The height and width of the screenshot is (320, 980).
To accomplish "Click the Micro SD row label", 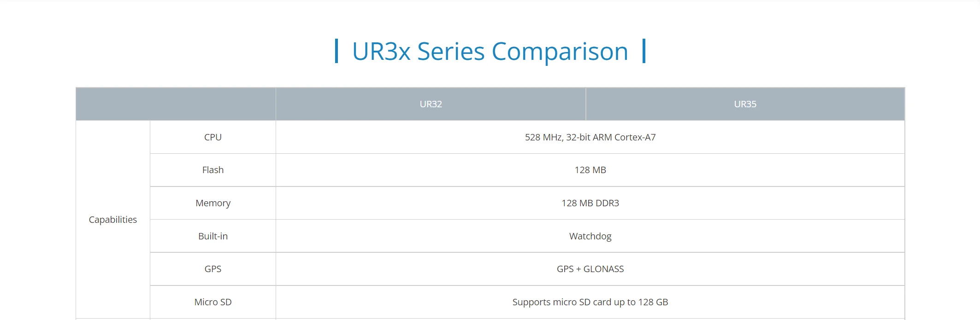I will coord(213,302).
